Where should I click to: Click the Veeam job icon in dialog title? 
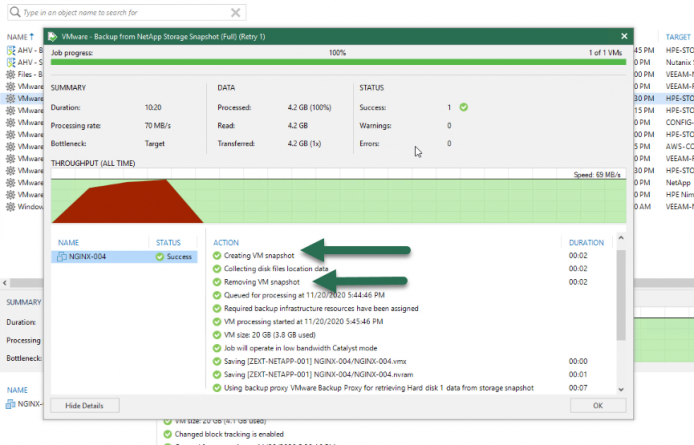point(53,36)
